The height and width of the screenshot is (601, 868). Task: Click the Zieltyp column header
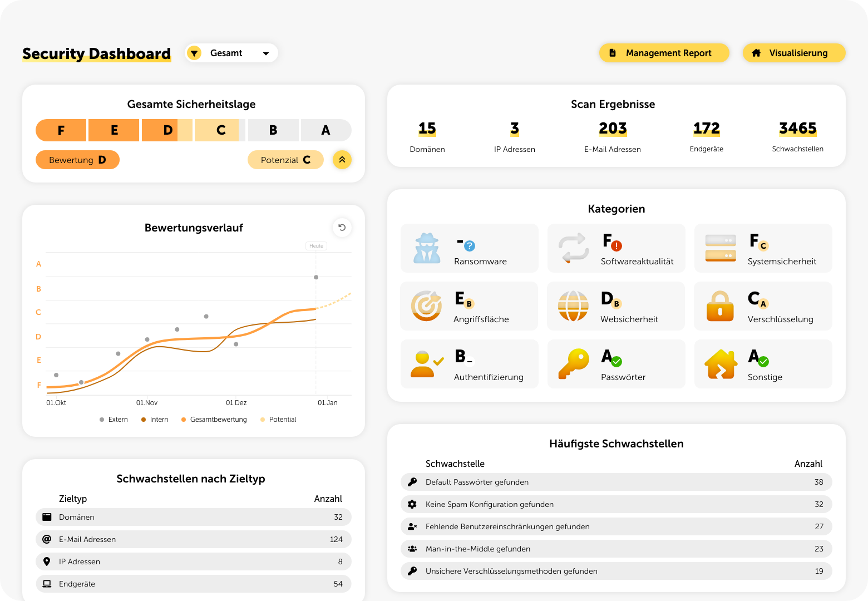coord(73,499)
